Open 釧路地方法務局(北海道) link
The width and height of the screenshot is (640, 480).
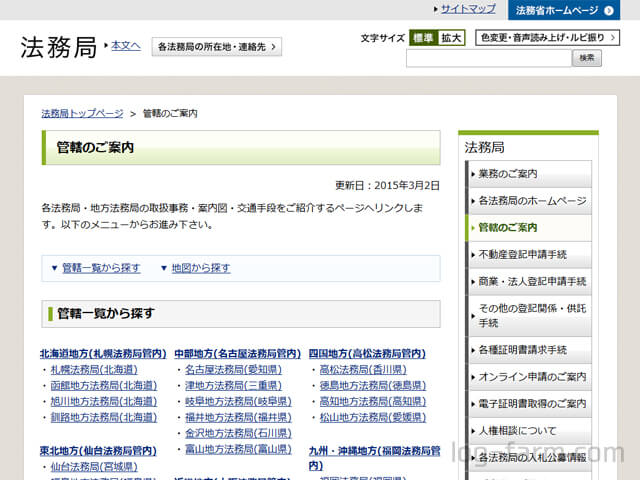pos(104,418)
